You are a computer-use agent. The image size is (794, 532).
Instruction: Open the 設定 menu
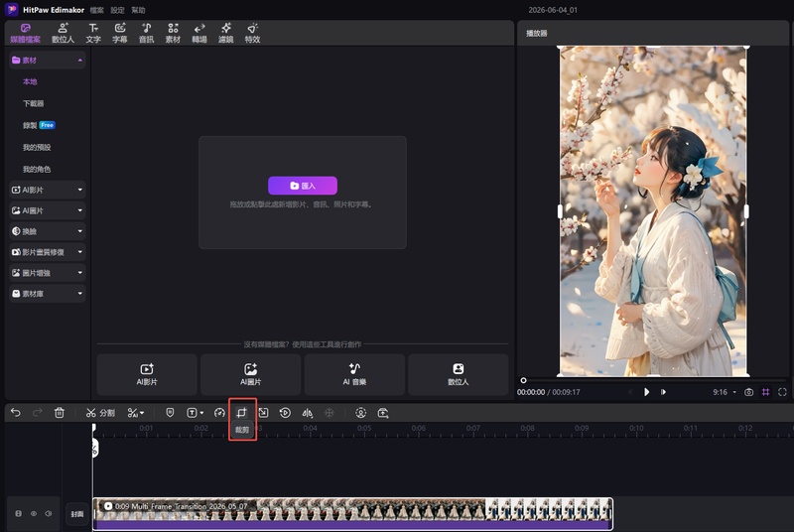(117, 10)
